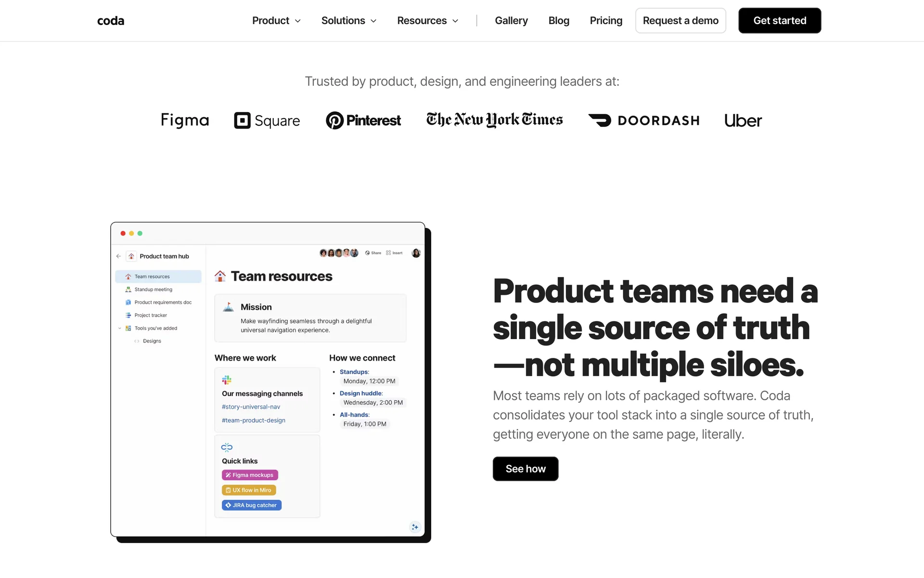Screen dimensions: 924x578
Task: Click the See how button
Action: (x=526, y=469)
